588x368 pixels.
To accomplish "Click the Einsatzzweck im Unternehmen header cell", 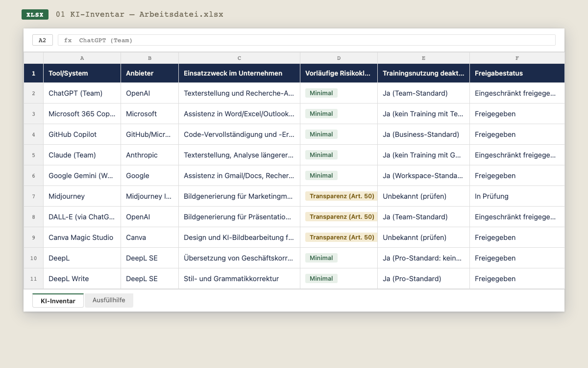I will [x=239, y=73].
